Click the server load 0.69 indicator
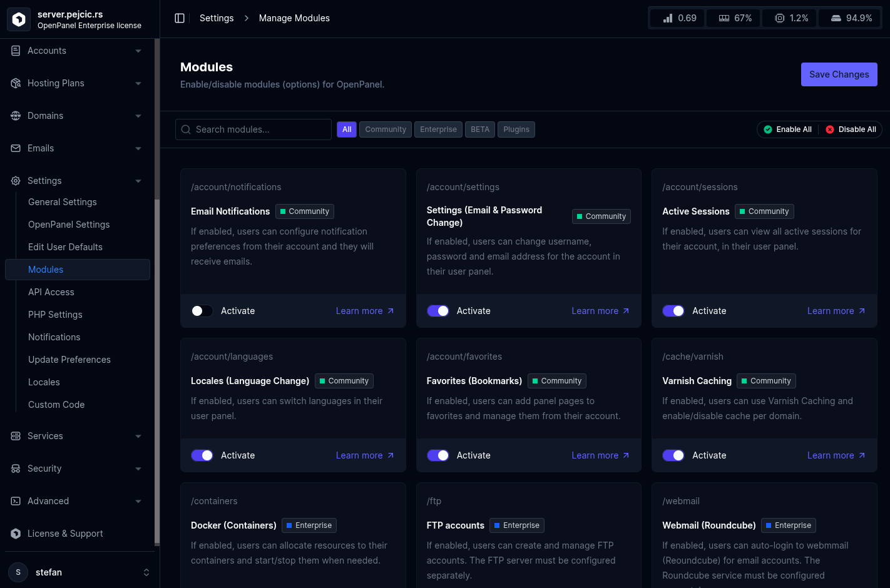The height and width of the screenshot is (588, 890). [x=677, y=18]
